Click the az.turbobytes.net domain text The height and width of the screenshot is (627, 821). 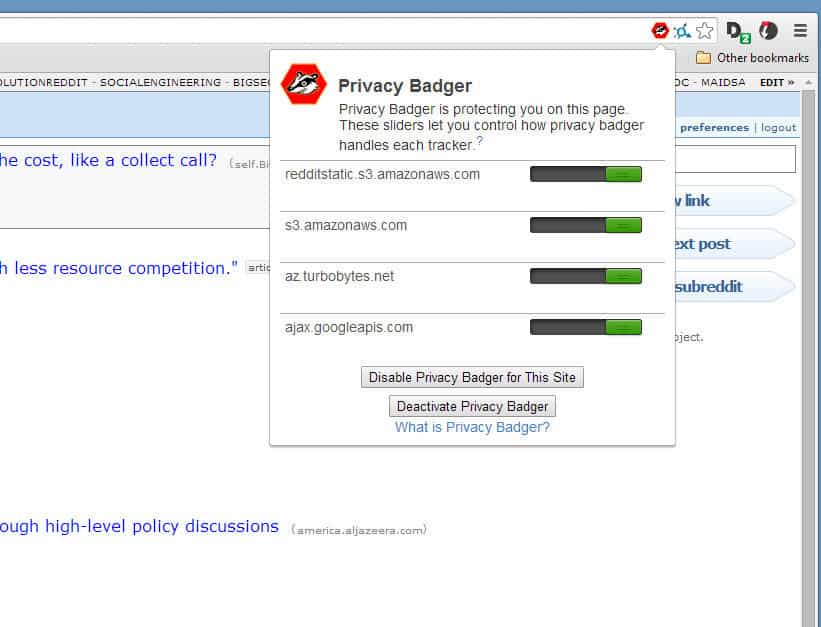click(339, 276)
